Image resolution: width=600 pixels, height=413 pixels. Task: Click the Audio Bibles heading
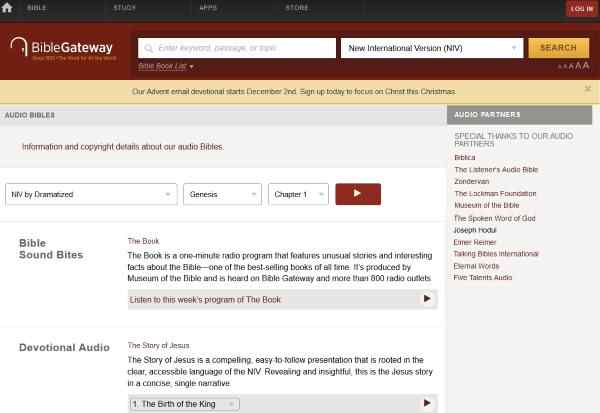[x=30, y=115]
